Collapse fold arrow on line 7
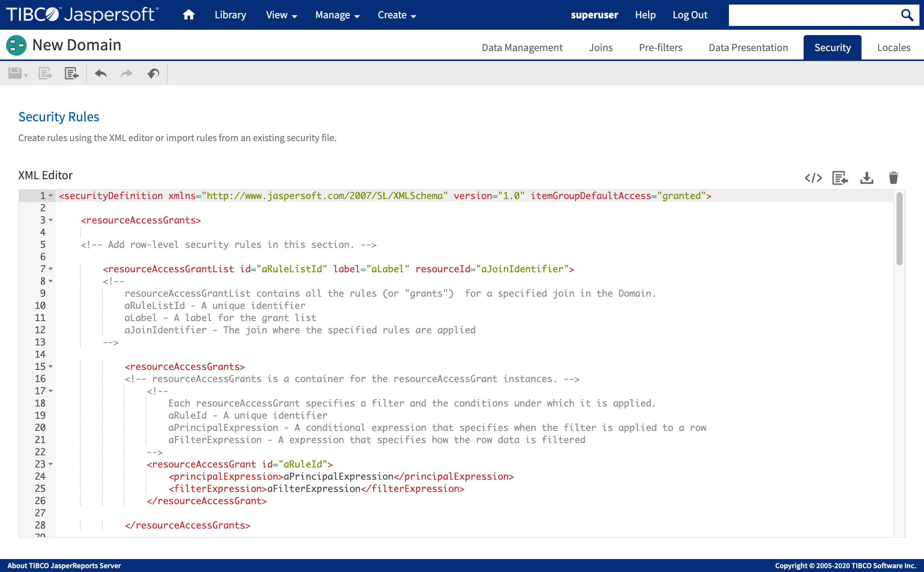Viewport: 924px width, 572px height. pos(51,269)
